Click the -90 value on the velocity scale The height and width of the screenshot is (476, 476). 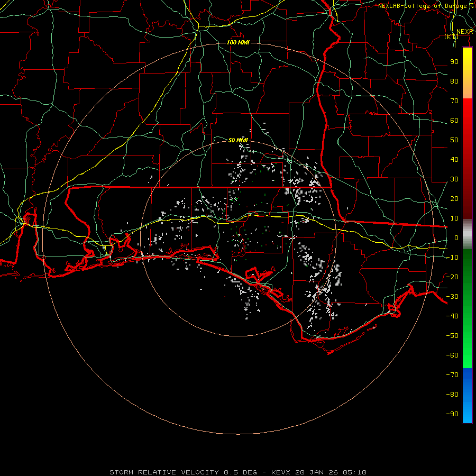click(x=452, y=414)
